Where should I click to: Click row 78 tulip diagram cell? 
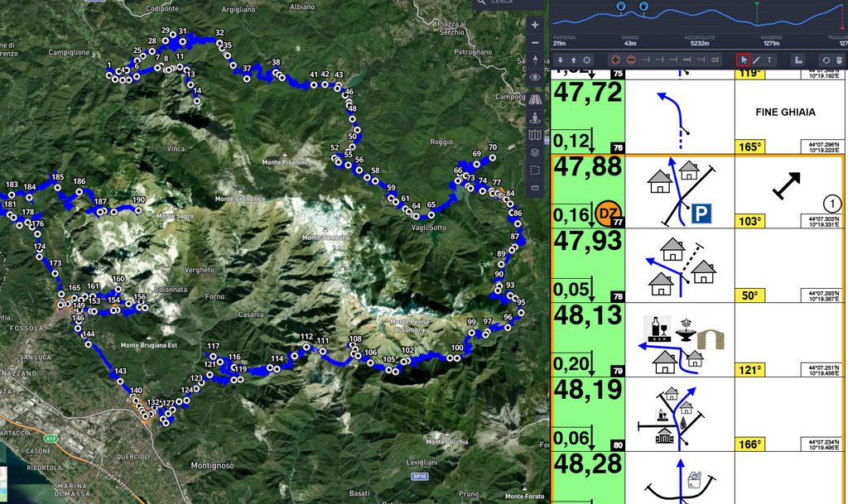tap(680, 265)
